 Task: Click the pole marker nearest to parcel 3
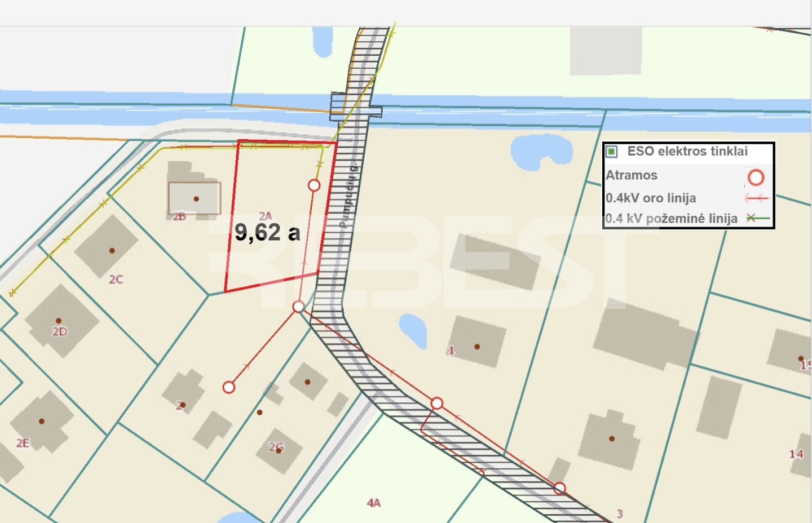[x=559, y=488]
